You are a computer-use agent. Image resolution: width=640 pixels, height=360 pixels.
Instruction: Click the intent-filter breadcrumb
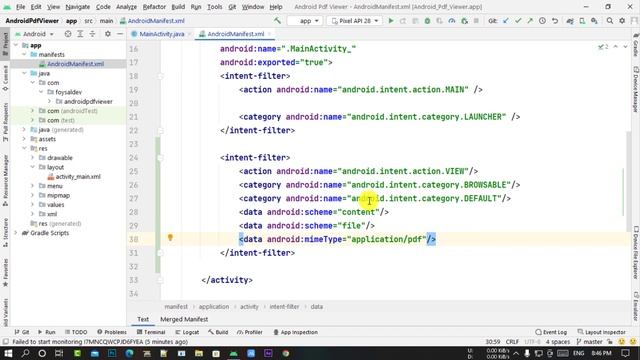284,307
